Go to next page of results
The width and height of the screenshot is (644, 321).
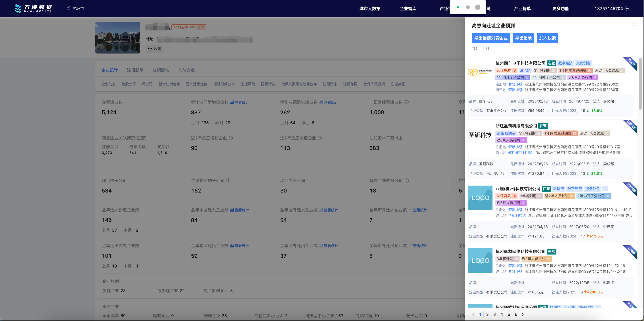523,315
